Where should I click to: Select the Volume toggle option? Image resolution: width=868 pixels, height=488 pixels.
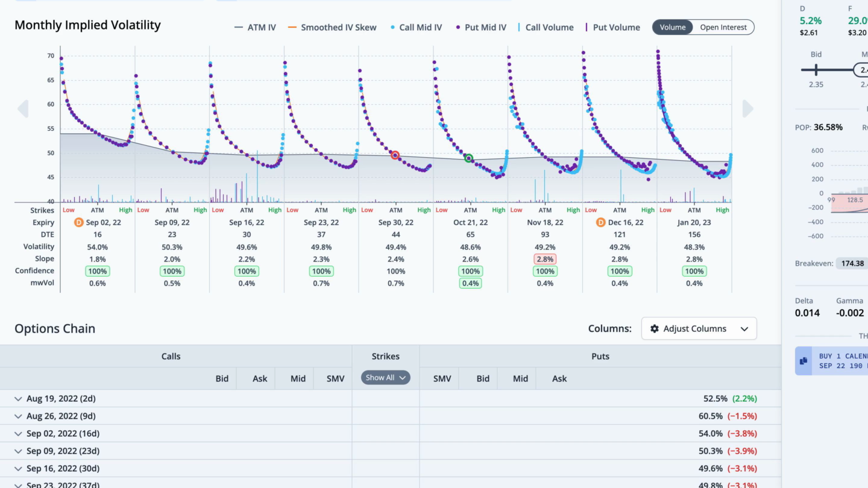coord(672,27)
